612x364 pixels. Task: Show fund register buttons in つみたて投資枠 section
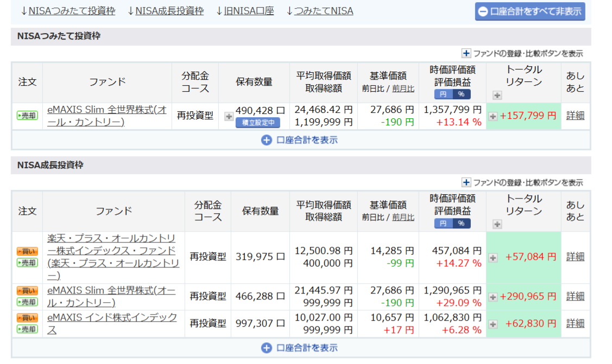522,53
